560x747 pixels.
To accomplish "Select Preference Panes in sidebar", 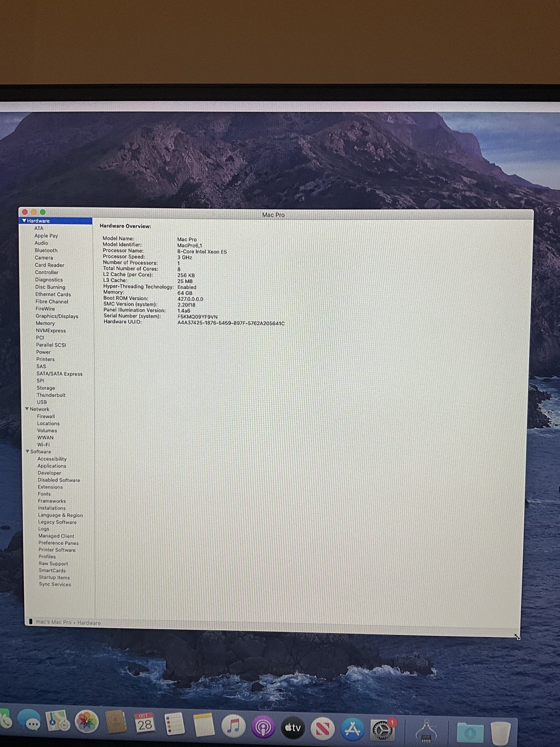I will 58,543.
